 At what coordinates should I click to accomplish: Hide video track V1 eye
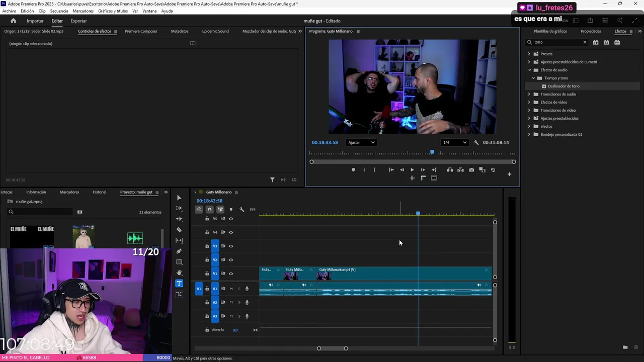[231, 274]
